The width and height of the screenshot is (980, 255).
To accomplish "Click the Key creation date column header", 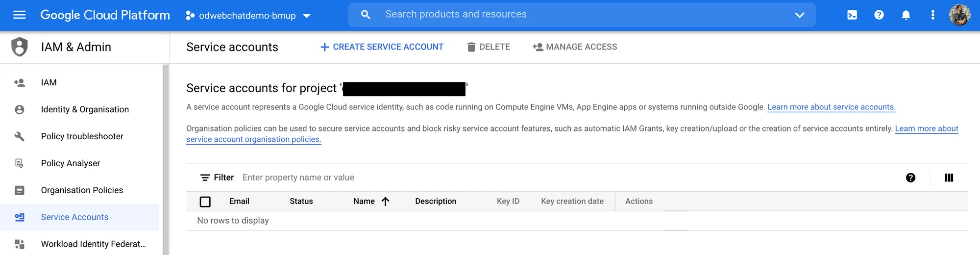I will [572, 201].
